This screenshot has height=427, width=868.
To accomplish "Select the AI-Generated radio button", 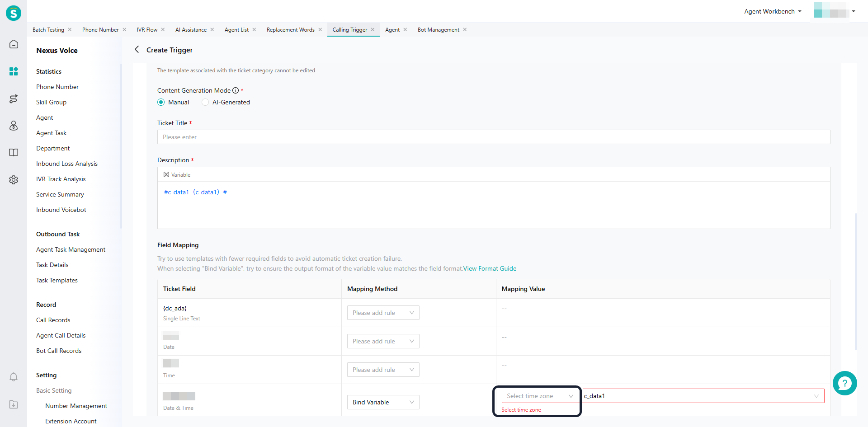I will 205,102.
